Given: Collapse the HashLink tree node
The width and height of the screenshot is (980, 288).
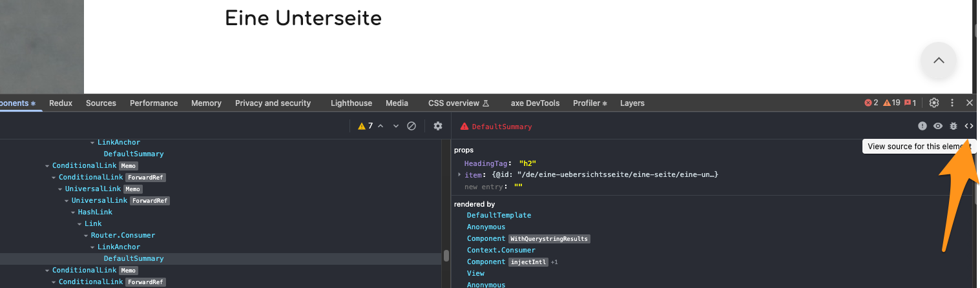Looking at the screenshot, I should click(73, 212).
